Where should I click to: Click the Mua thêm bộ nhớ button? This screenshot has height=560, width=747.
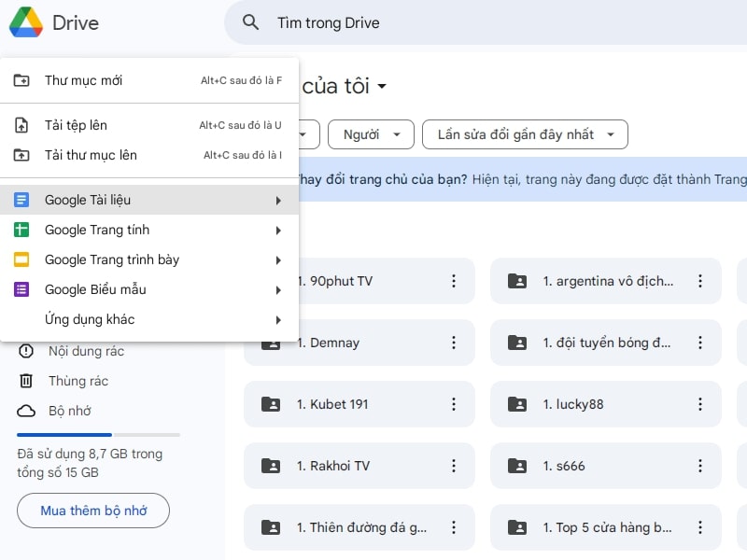[92, 511]
